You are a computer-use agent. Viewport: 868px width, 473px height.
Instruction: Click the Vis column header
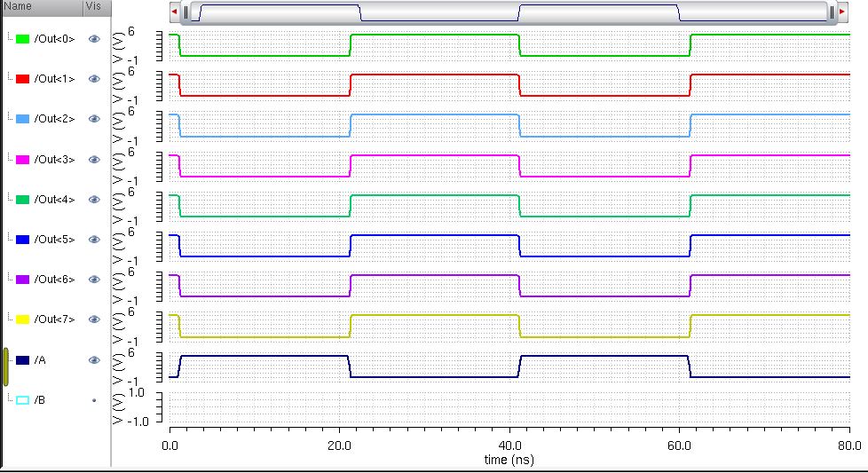point(94,6)
